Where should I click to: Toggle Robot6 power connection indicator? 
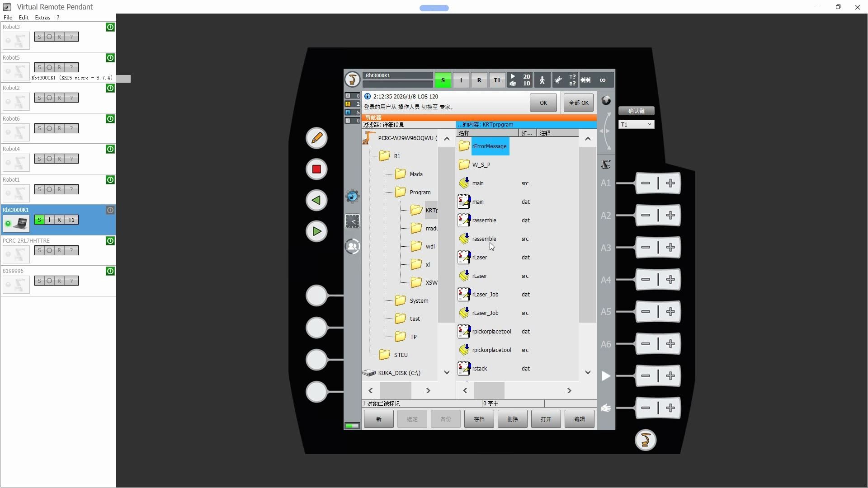point(110,119)
